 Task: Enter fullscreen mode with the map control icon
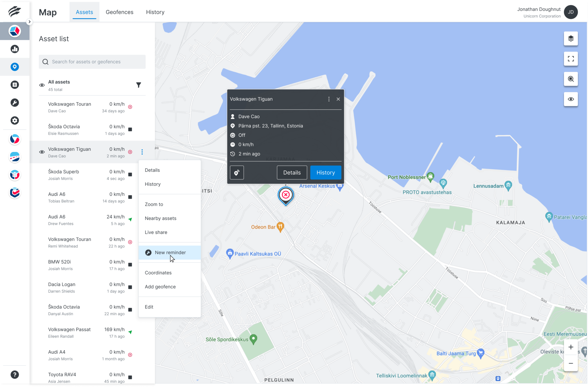click(x=571, y=59)
